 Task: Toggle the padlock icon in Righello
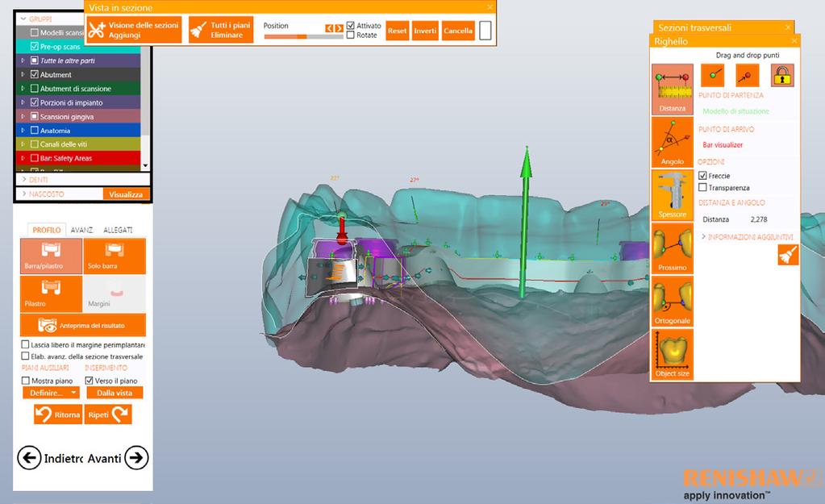[x=782, y=75]
